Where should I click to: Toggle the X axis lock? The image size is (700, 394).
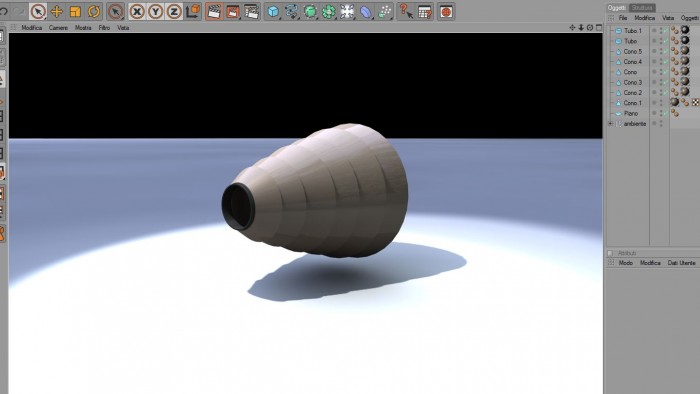[137, 12]
